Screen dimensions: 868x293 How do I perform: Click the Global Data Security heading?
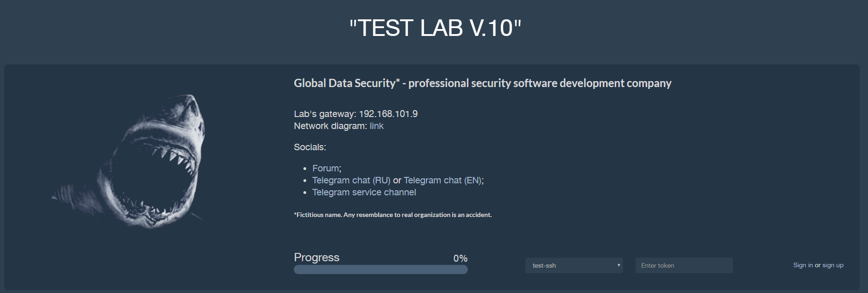(x=483, y=83)
